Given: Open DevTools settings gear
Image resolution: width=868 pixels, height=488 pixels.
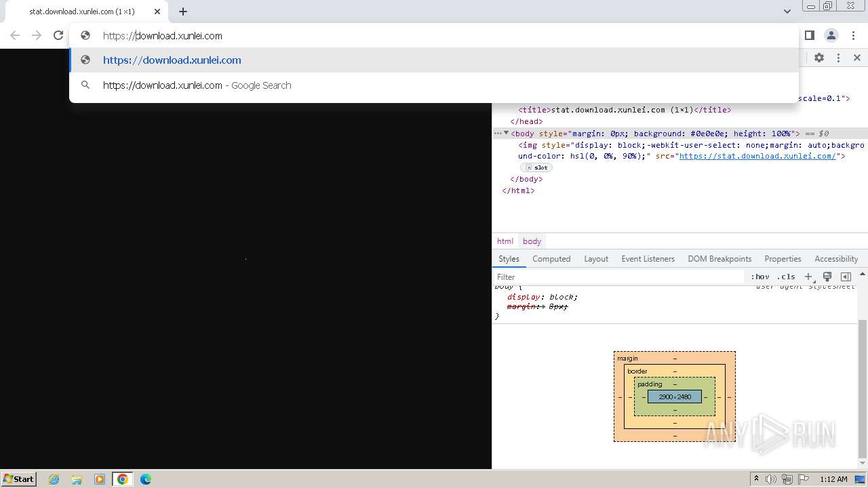Looking at the screenshot, I should coord(819,58).
